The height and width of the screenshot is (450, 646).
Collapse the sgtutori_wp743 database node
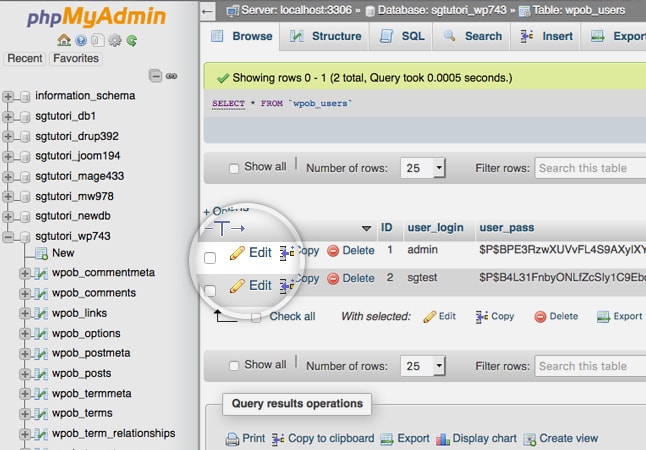coord(7,237)
